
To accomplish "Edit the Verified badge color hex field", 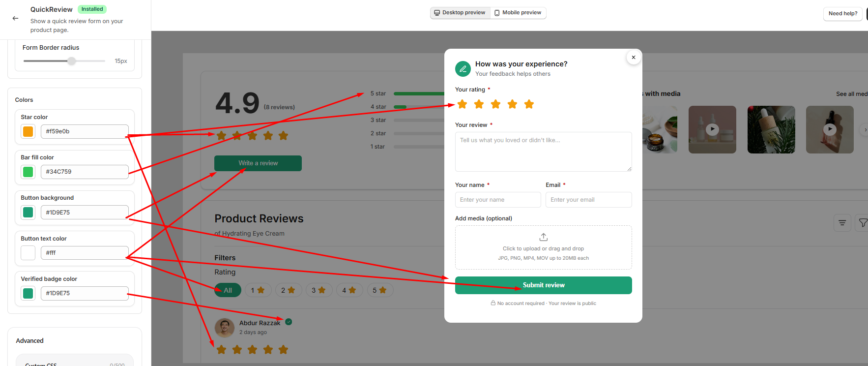I will pyautogui.click(x=85, y=293).
